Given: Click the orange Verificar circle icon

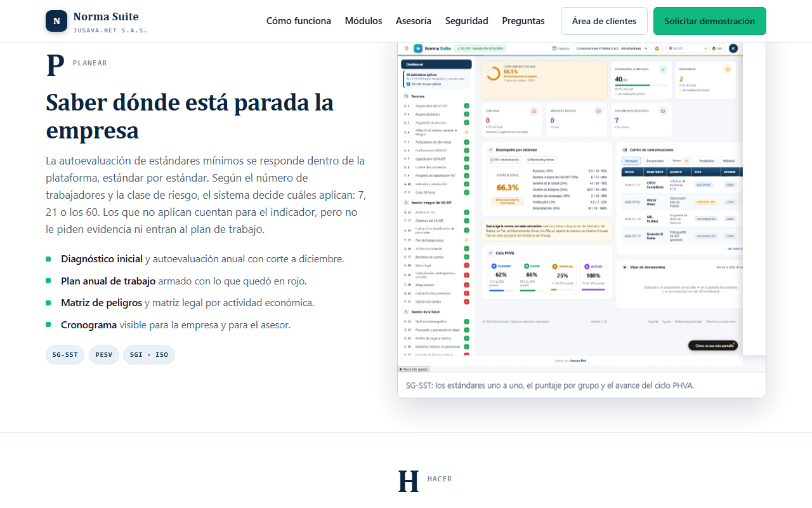Looking at the screenshot, I should click(x=554, y=267).
